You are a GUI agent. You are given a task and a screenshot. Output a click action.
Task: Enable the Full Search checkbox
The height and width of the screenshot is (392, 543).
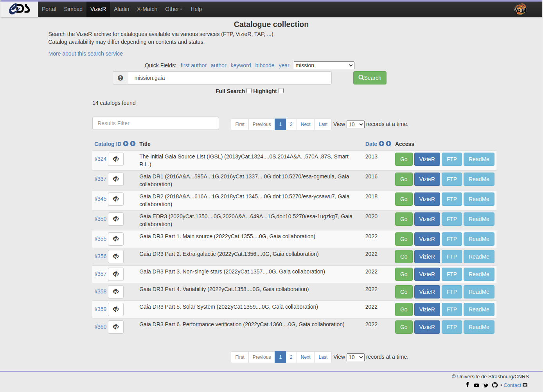[x=249, y=91]
